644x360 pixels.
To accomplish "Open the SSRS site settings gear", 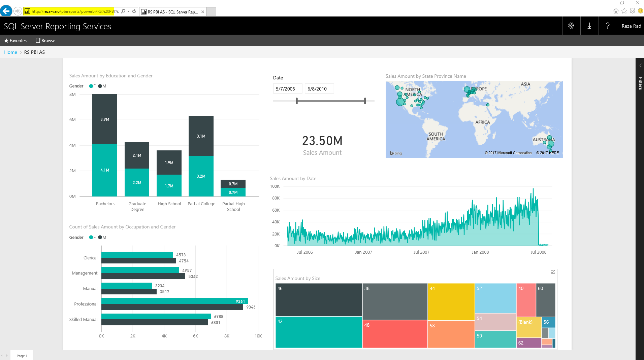I will coord(571,26).
